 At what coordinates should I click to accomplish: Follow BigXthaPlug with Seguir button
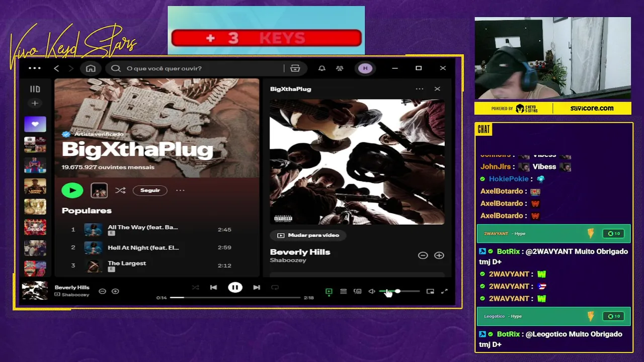pos(150,190)
